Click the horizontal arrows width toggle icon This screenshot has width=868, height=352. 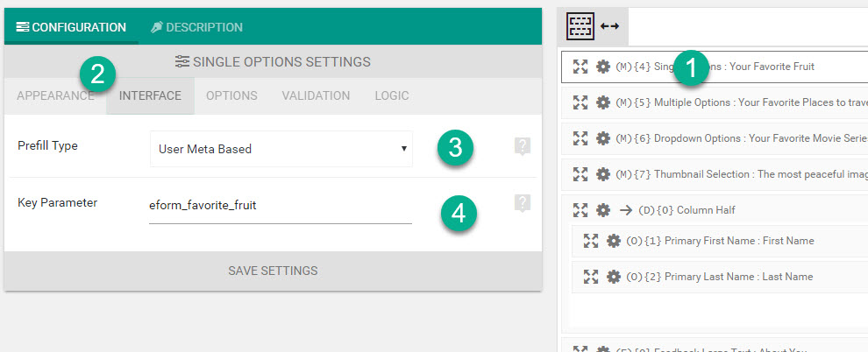609,26
